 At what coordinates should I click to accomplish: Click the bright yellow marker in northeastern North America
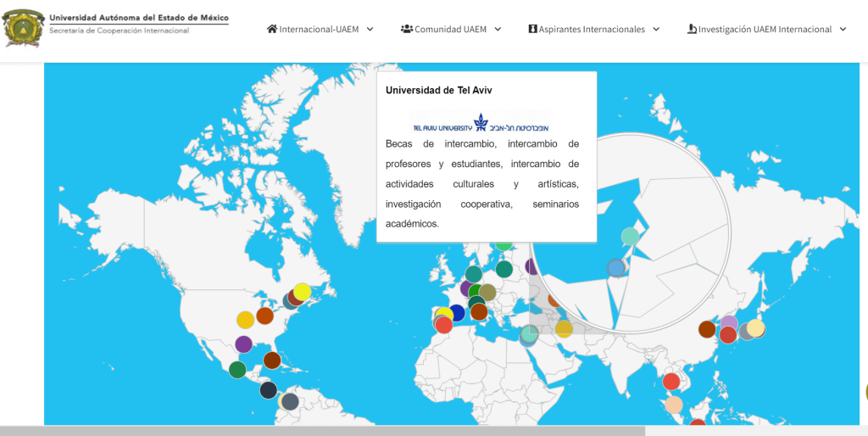(x=302, y=292)
